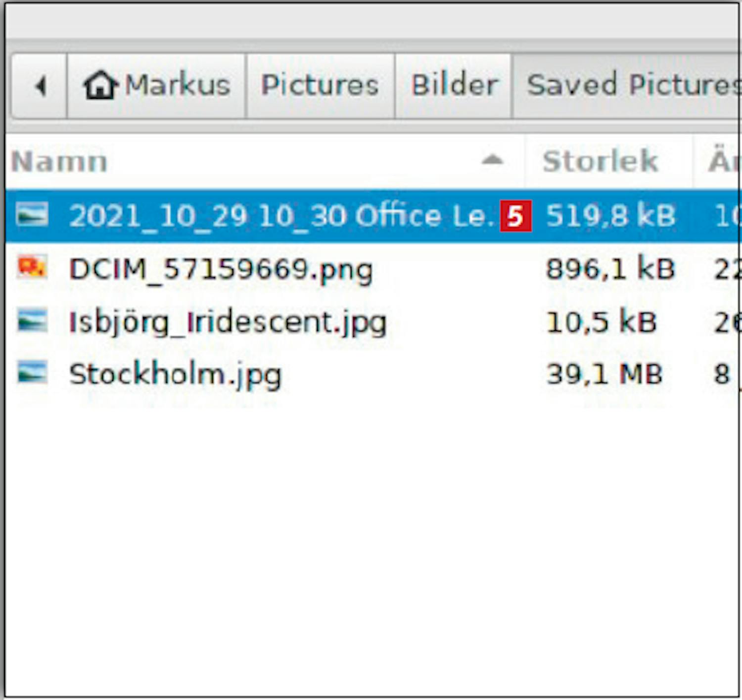The height and width of the screenshot is (700, 742).
Task: Click the red badge numbered 5
Action: [515, 216]
